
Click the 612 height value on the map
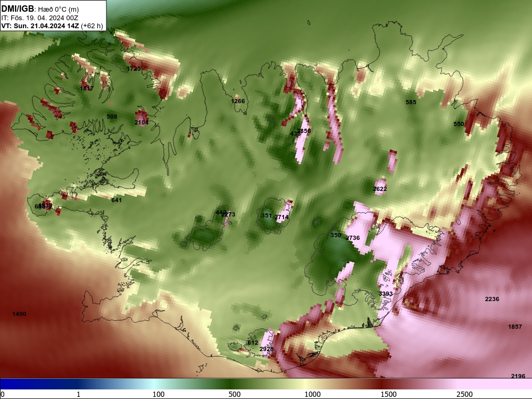[253, 342]
